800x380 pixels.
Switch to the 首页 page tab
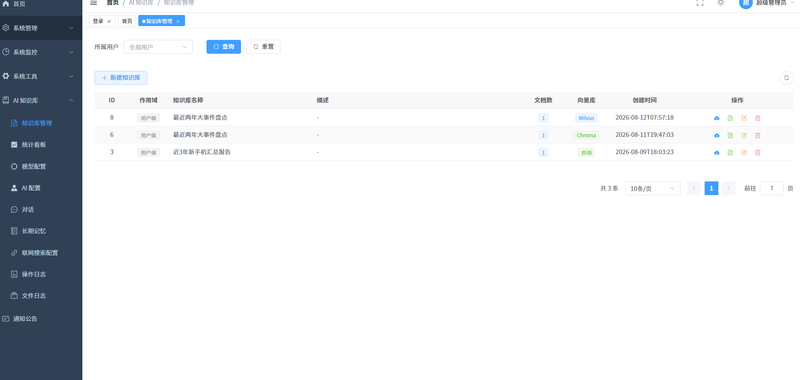click(127, 21)
